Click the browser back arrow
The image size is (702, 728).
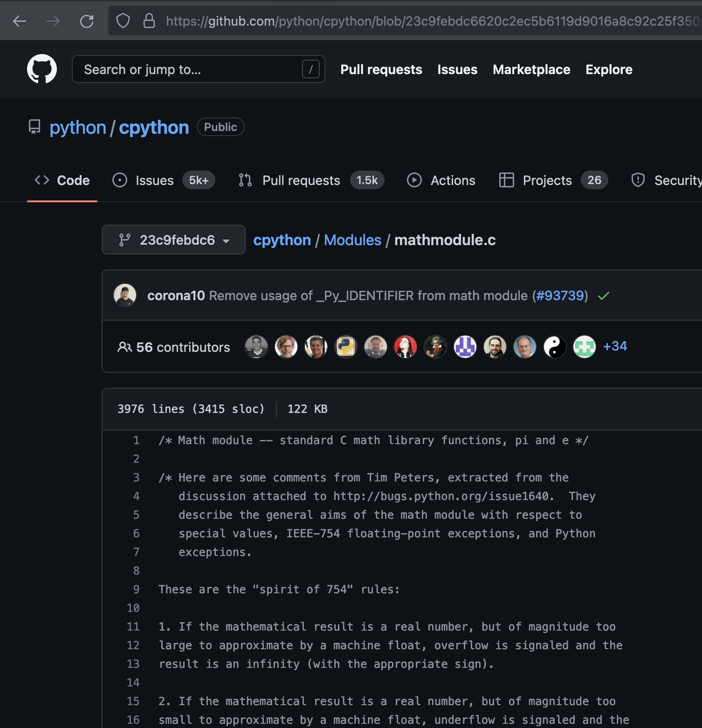pyautogui.click(x=20, y=21)
